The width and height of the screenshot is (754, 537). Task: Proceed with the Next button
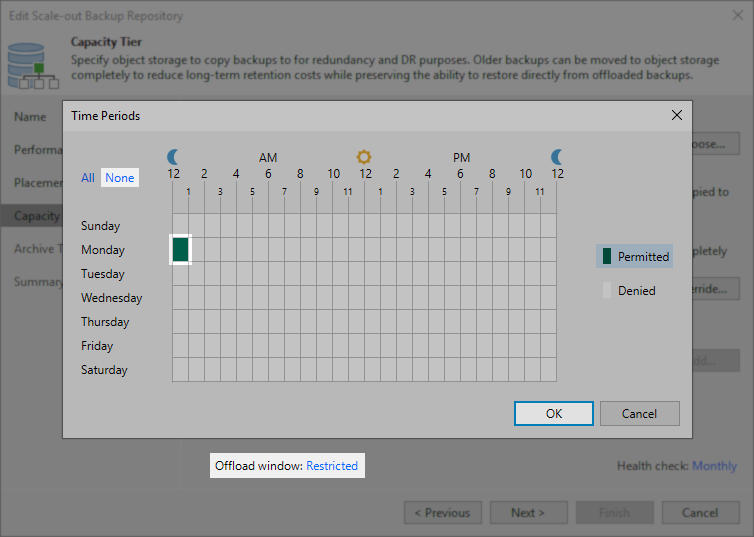click(528, 513)
